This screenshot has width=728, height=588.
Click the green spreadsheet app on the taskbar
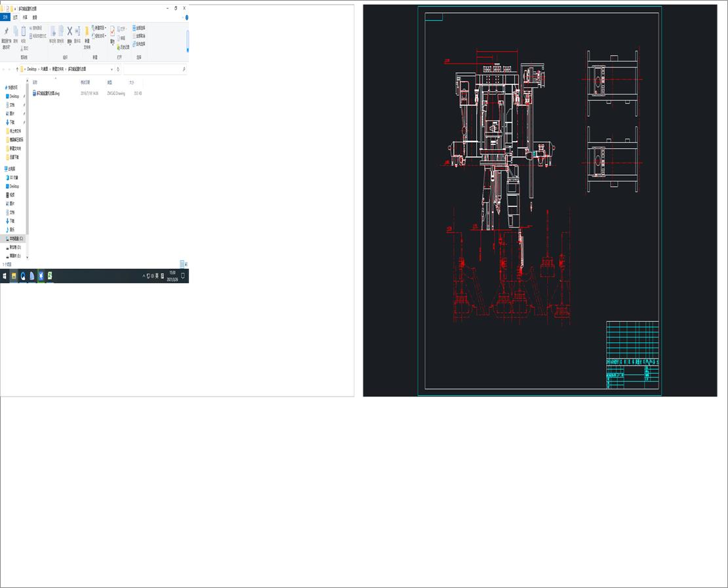50,276
